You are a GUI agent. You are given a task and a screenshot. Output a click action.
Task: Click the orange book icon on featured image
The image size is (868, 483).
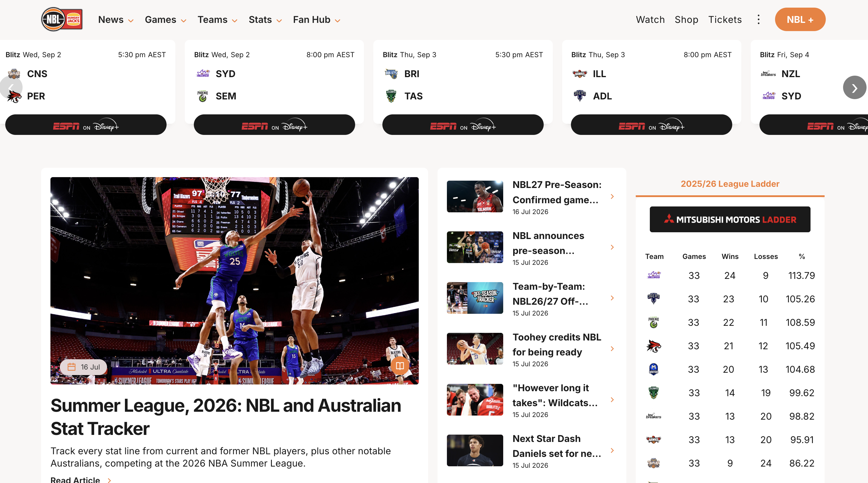pos(400,366)
